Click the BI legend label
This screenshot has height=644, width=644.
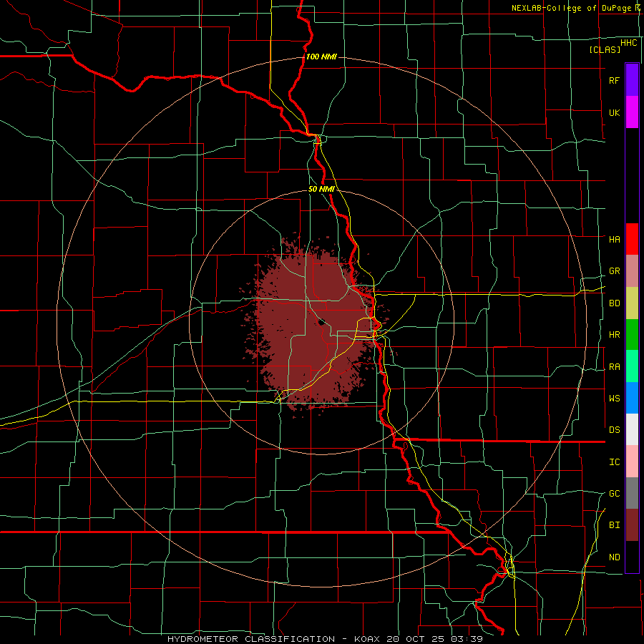point(614,525)
